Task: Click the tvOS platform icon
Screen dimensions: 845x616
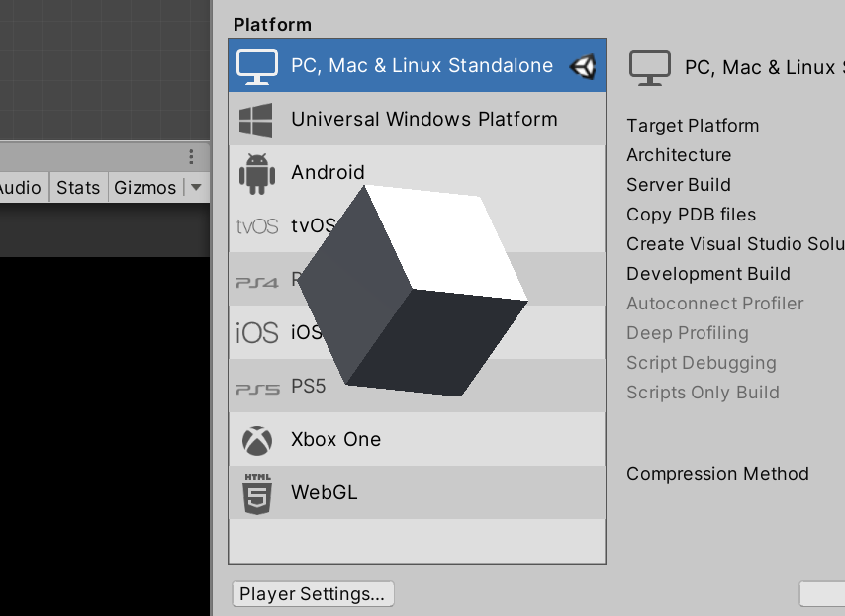Action: 257,226
